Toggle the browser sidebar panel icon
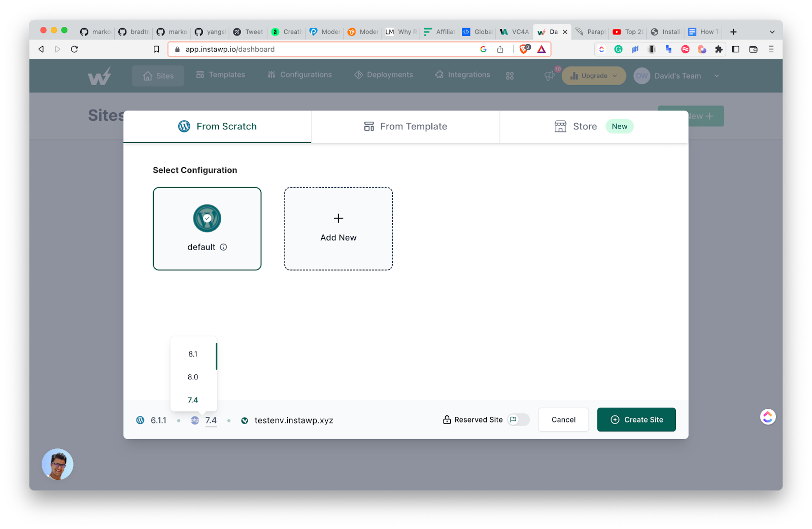 click(735, 49)
